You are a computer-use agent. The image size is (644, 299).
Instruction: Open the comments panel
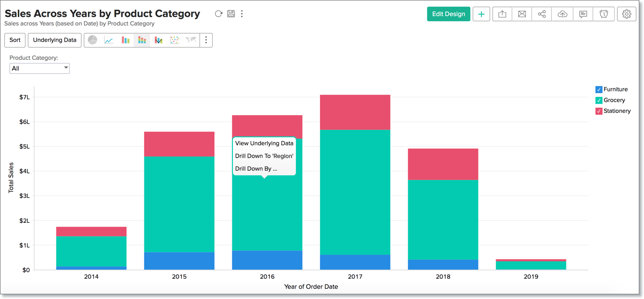click(582, 14)
